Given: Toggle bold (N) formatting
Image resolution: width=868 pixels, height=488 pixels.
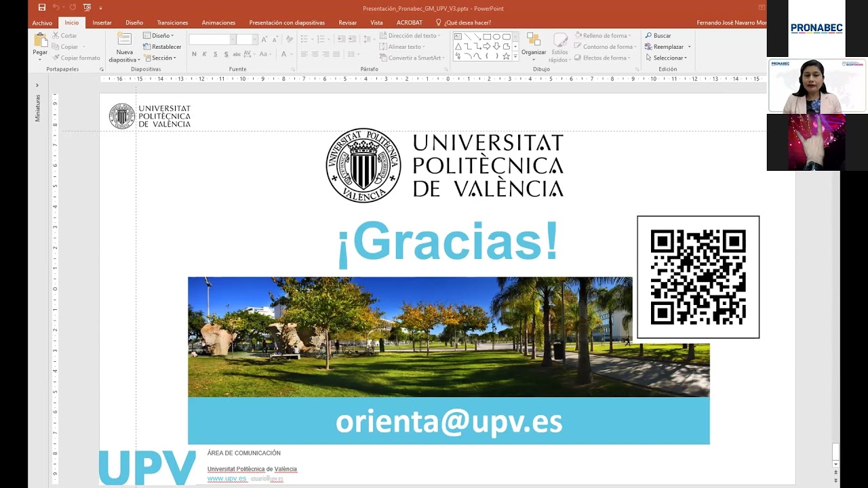Looking at the screenshot, I should click(x=194, y=54).
